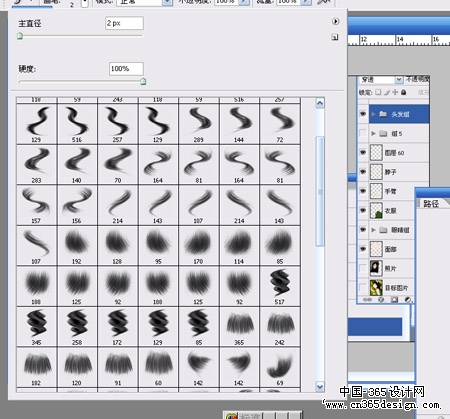Image resolution: width=450 pixels, height=419 pixels.
Task: Choose the bangs brush preset 365
Action: tap(239, 327)
